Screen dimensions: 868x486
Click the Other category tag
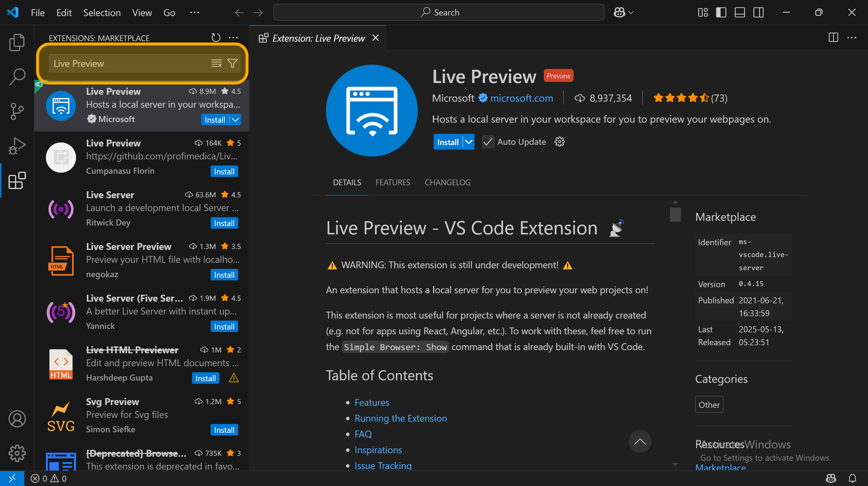pos(709,404)
